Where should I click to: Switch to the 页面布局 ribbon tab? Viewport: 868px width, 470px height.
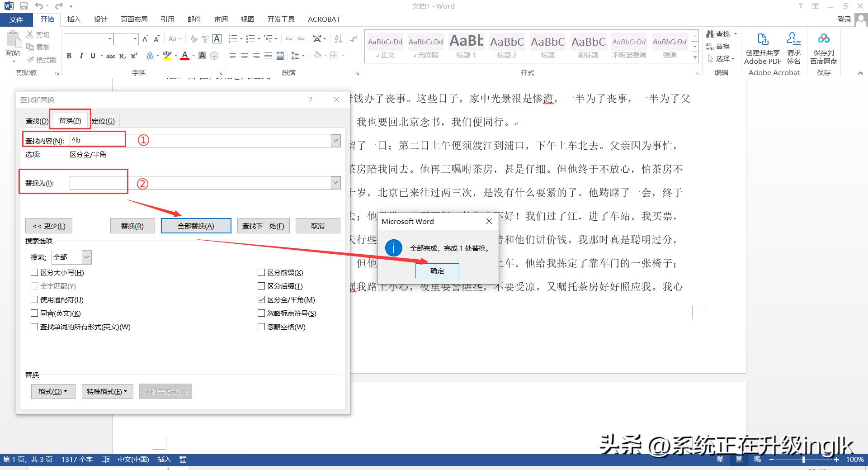[134, 19]
